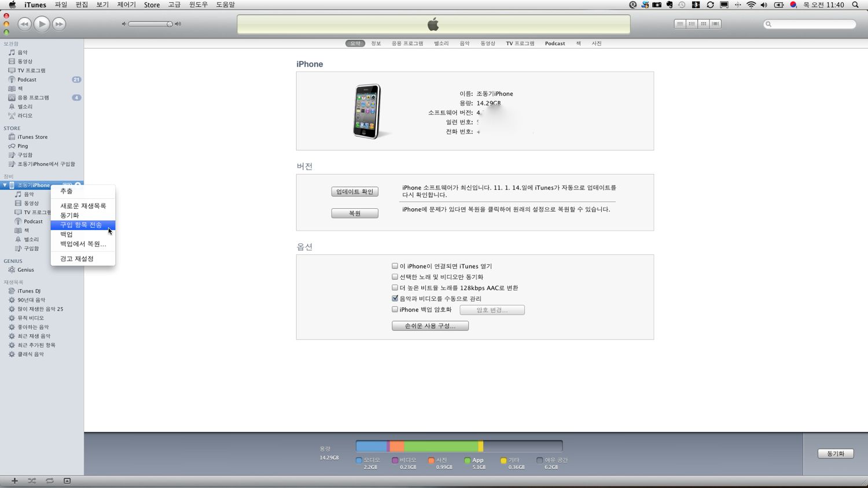Select 구입 항목 전송 in the context menu
868x488 pixels.
[83, 225]
